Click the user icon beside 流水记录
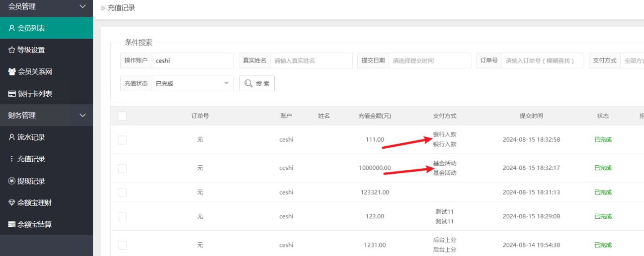 [x=12, y=137]
